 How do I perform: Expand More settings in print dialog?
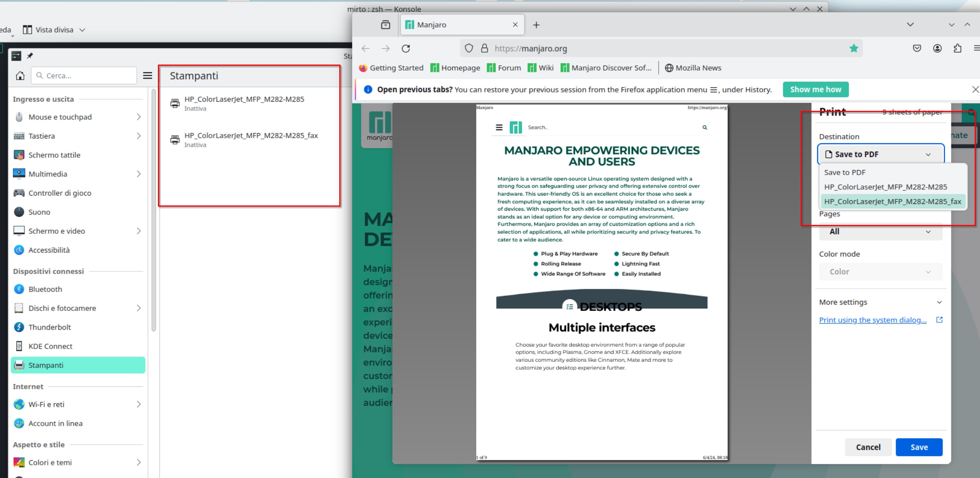pos(881,302)
